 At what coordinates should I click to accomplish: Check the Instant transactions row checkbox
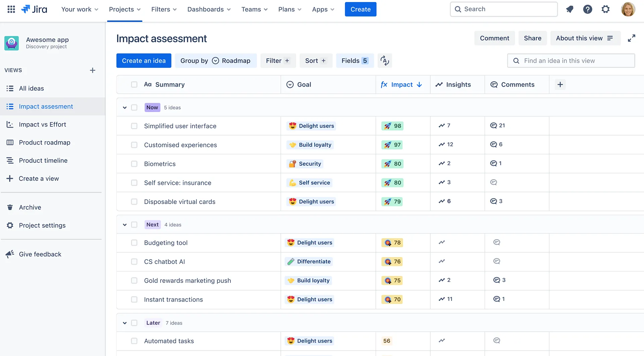click(134, 299)
